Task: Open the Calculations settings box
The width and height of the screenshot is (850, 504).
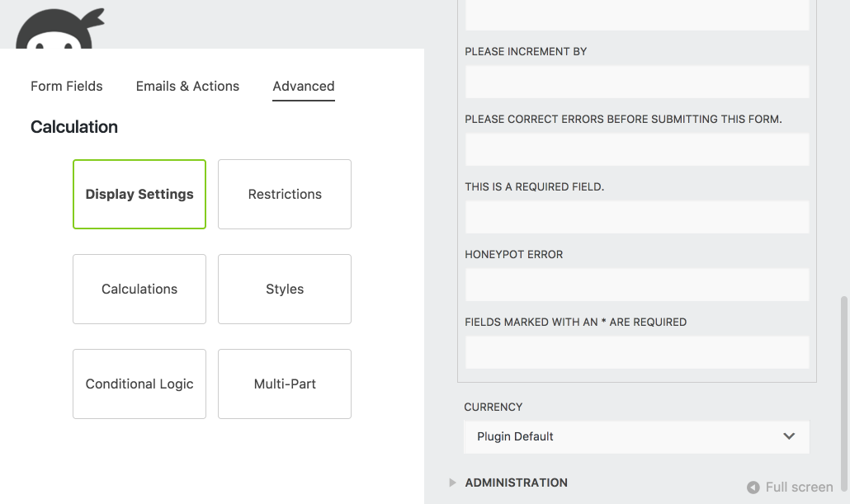Action: pos(139,289)
